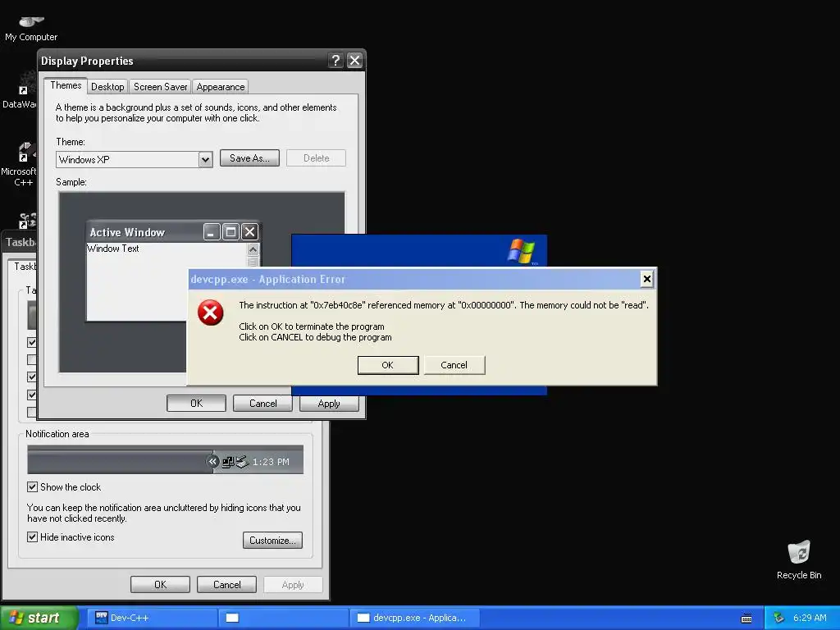Screen dimensions: 840x630
Task: Click the Dev-C++ taskbar icon
Action: click(151, 618)
